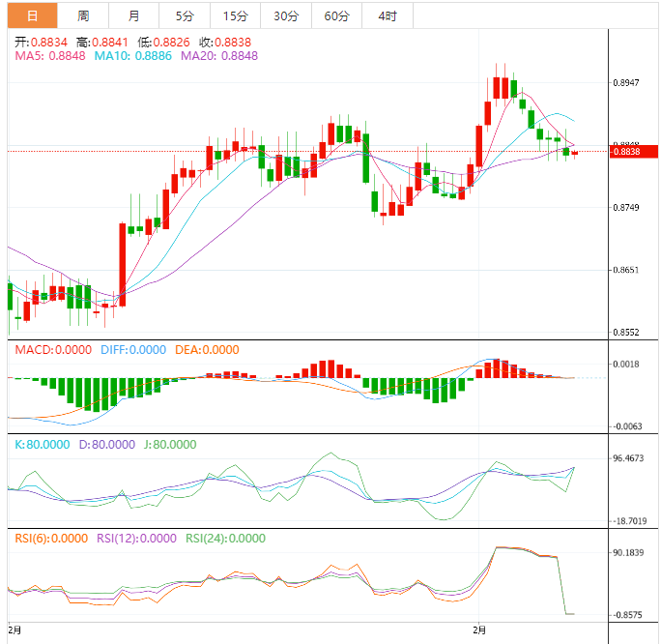
Task: Click the 0.8947 price axis label
Action: (626, 83)
